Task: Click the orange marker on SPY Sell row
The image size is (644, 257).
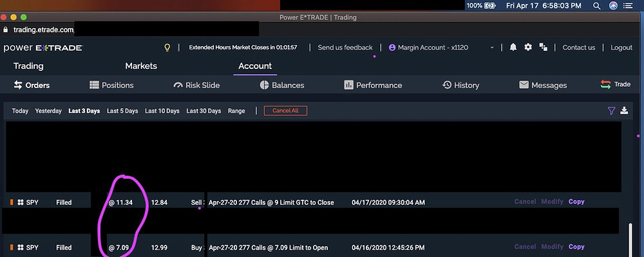Action: (12, 202)
